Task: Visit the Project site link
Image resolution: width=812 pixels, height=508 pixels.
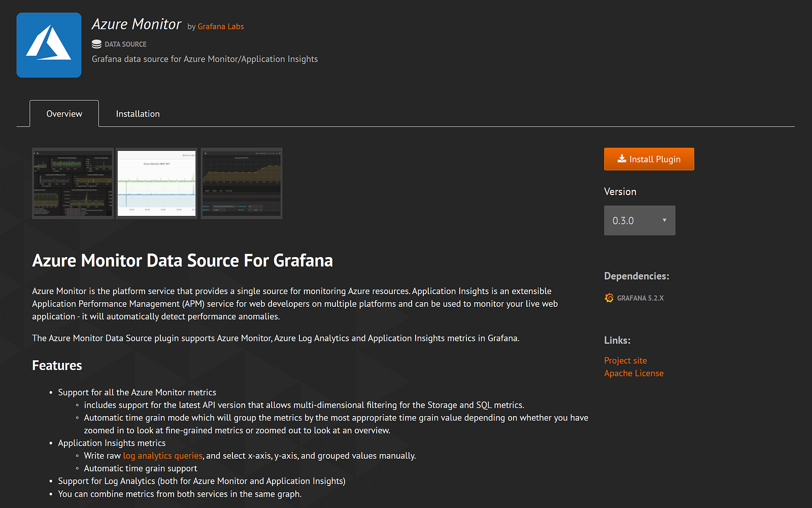Action: 625,361
